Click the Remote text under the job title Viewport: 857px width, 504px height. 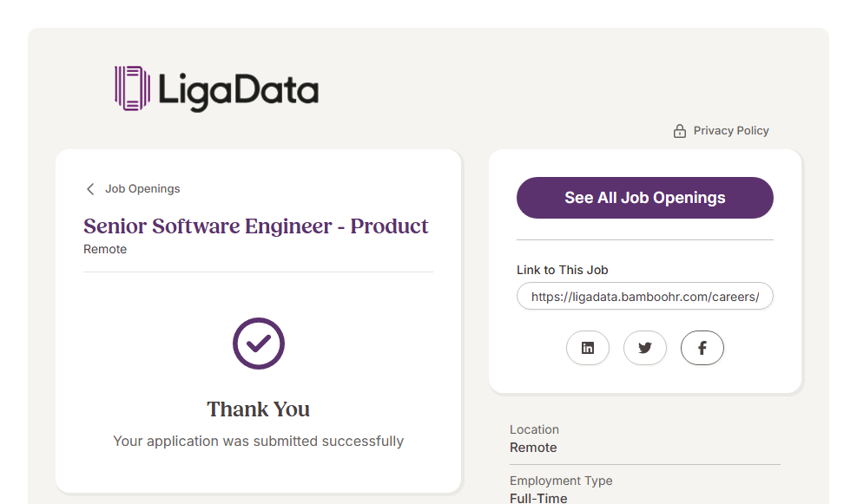tap(105, 250)
